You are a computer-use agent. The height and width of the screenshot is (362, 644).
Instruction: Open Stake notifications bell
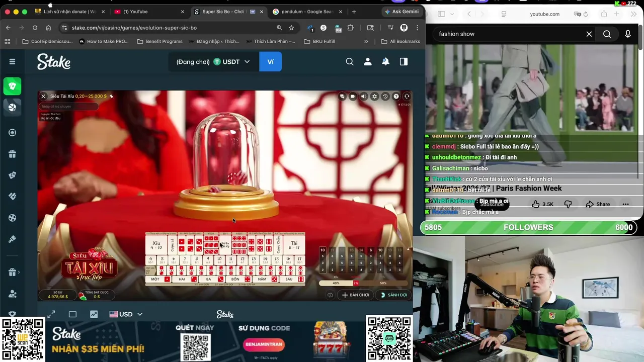[385, 61]
